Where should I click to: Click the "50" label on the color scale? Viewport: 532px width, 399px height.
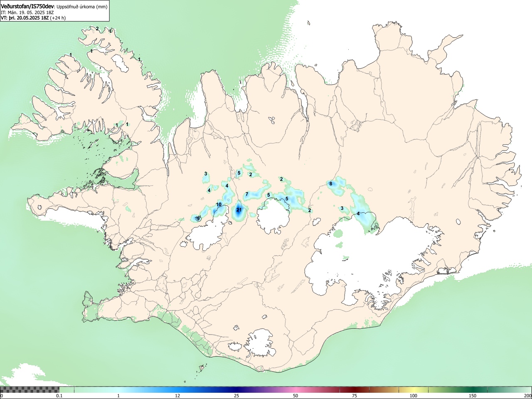click(x=296, y=396)
